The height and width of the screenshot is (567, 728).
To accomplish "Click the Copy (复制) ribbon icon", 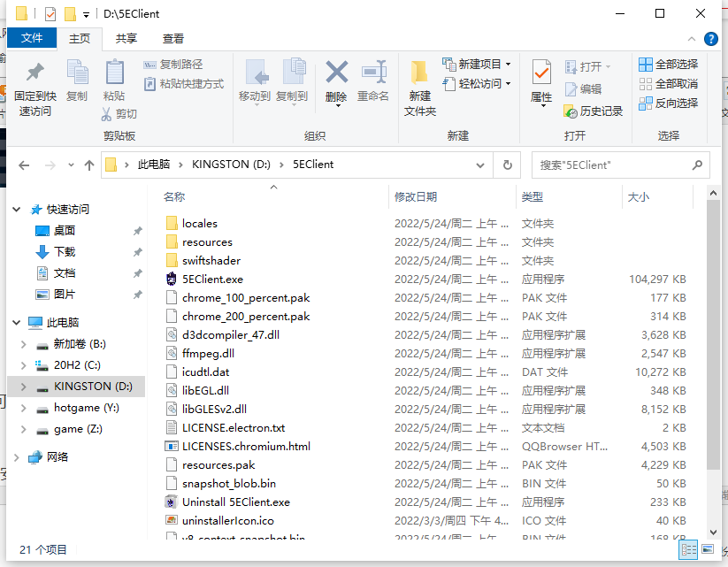I will (77, 73).
